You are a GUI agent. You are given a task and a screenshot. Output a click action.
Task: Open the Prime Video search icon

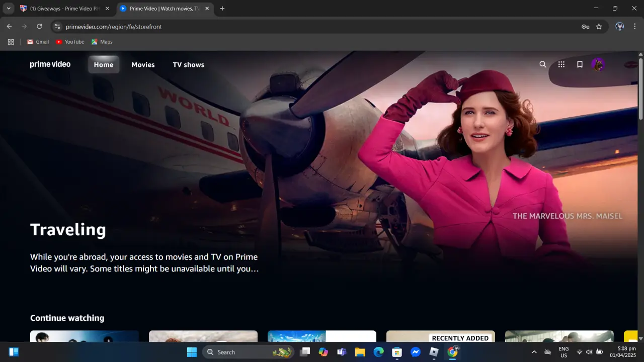[x=542, y=64]
